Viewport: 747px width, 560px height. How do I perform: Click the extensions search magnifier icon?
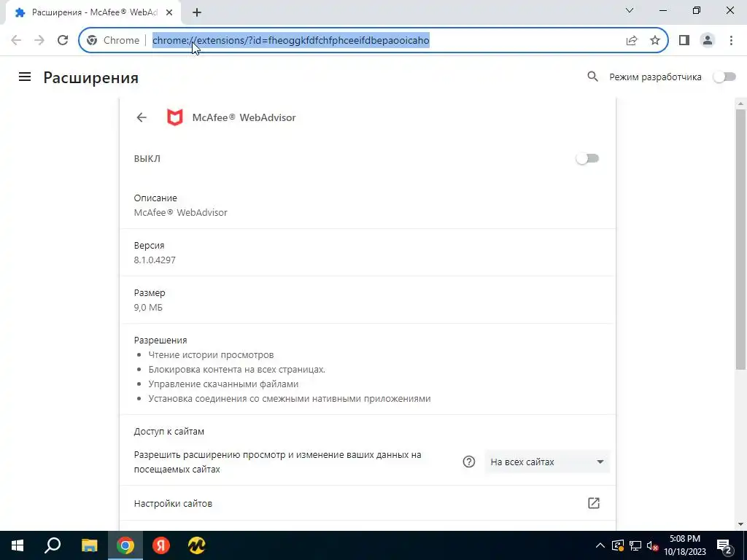pos(592,77)
